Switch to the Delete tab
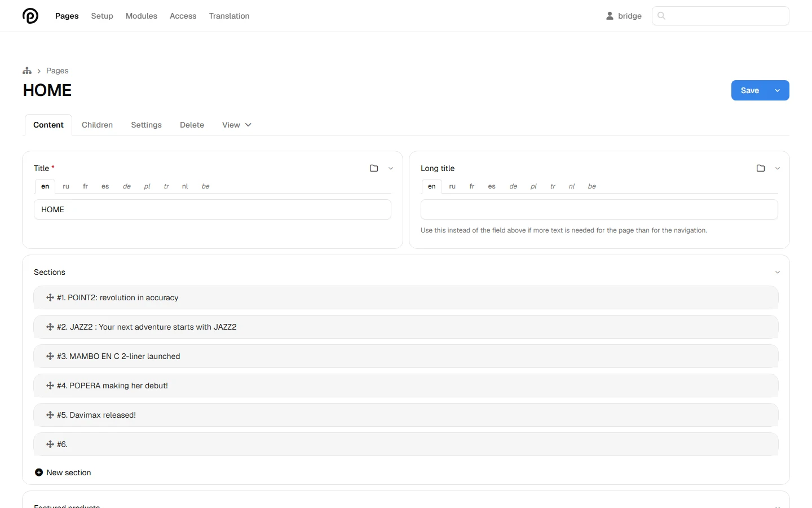 (x=192, y=125)
